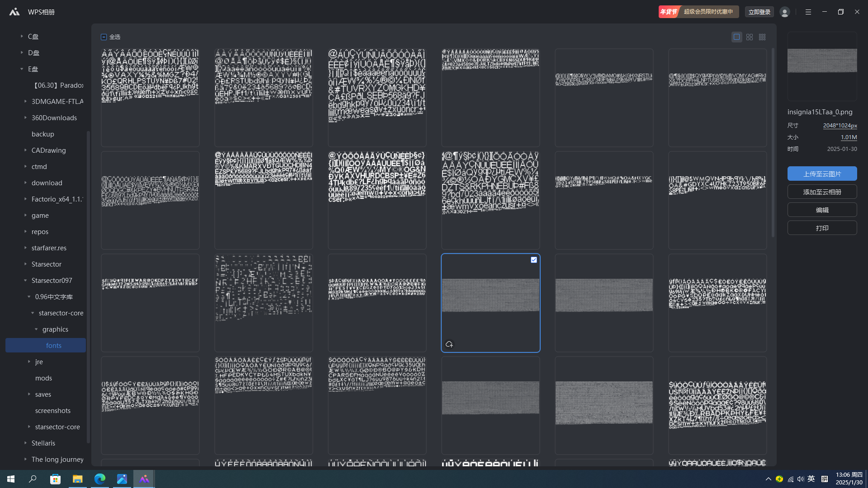Image resolution: width=868 pixels, height=488 pixels.
Task: Uncheck the selected thumbnail's checkbox
Action: tap(534, 260)
